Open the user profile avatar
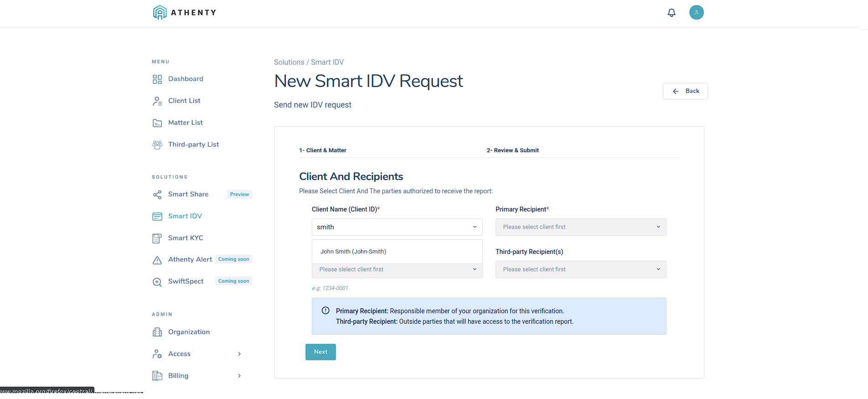Screen dimensions: 868x399 click(x=696, y=12)
